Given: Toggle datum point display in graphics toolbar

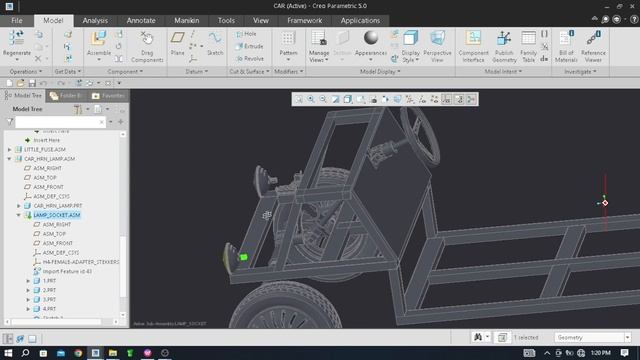Looking at the screenshot, I should tap(434, 99).
